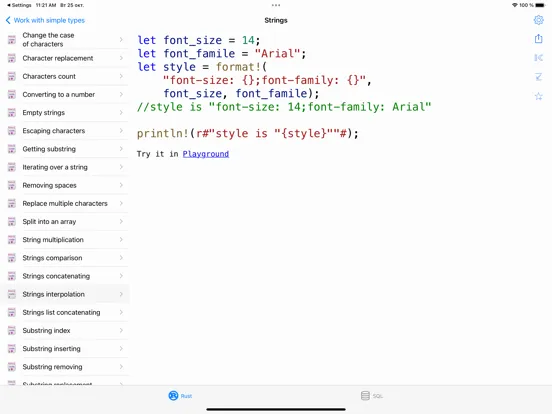The width and height of the screenshot is (552, 414).
Task: Tap the favorite star icon
Action: tap(538, 96)
